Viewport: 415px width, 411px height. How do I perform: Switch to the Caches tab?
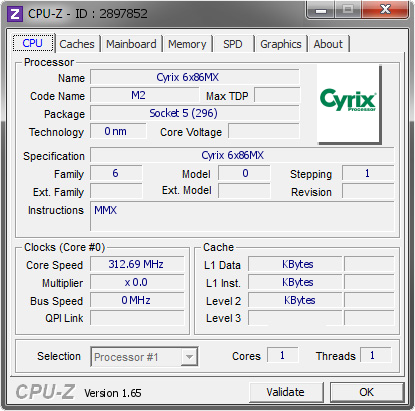click(77, 44)
